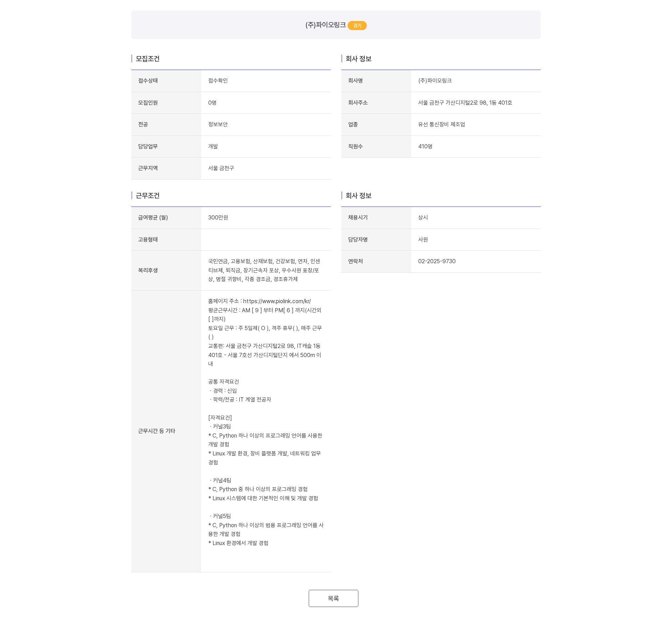Click the 담당업무 row label
The height and width of the screenshot is (635, 672).
click(x=148, y=146)
